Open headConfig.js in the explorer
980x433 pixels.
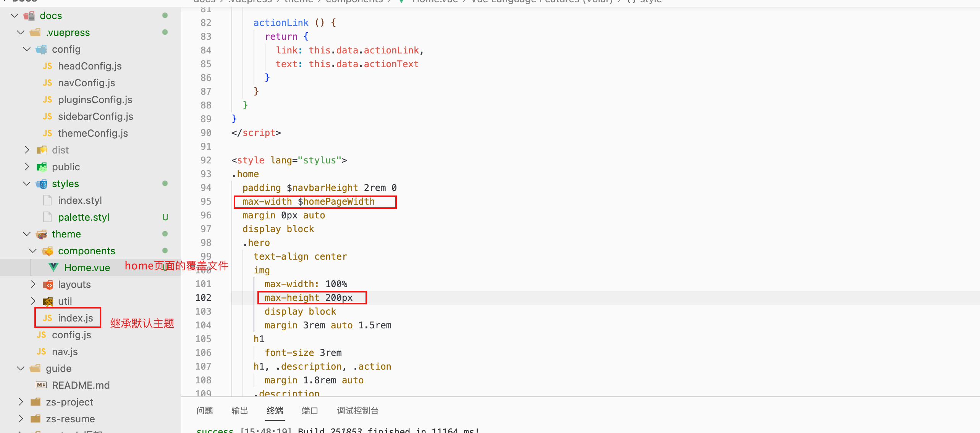tap(90, 66)
